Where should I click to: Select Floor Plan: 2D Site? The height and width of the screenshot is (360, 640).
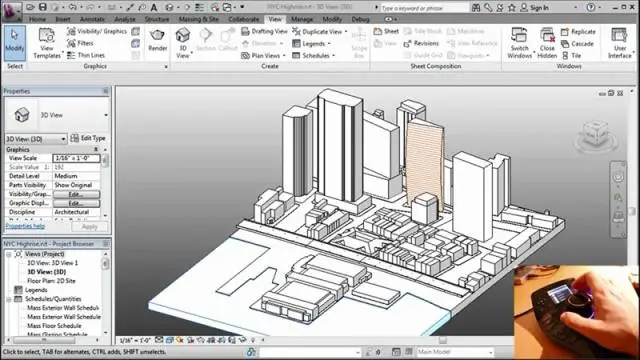click(x=51, y=281)
